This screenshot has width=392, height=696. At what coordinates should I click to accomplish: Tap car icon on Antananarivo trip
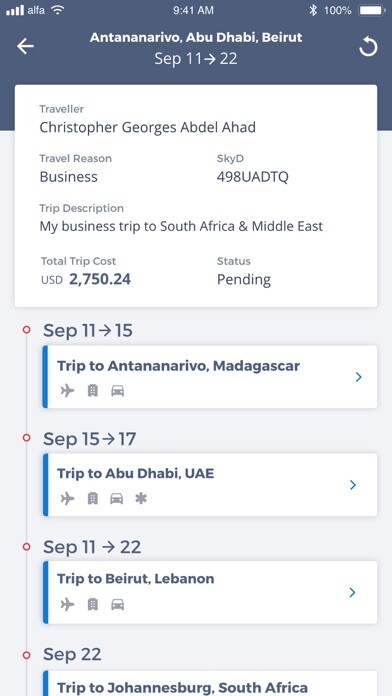[118, 391]
